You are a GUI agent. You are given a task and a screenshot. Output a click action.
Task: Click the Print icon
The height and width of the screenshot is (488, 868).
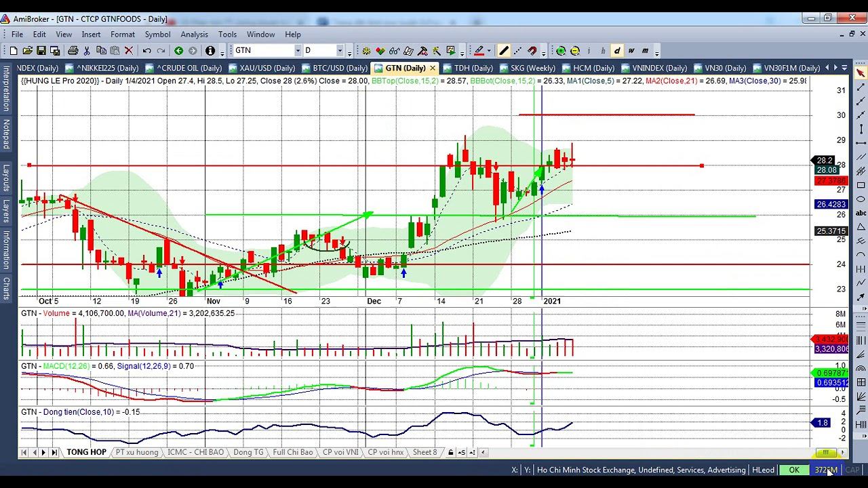click(73, 51)
